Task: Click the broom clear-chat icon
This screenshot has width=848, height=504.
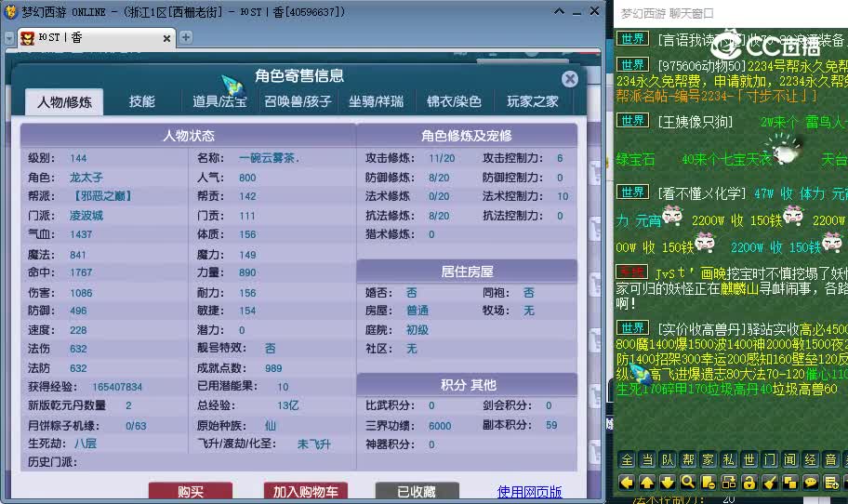Action: pyautogui.click(x=769, y=482)
